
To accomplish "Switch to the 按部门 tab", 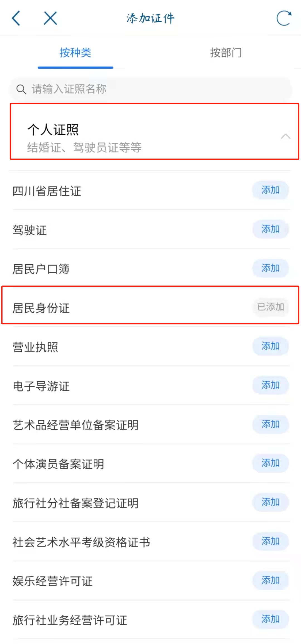I will coord(226,52).
